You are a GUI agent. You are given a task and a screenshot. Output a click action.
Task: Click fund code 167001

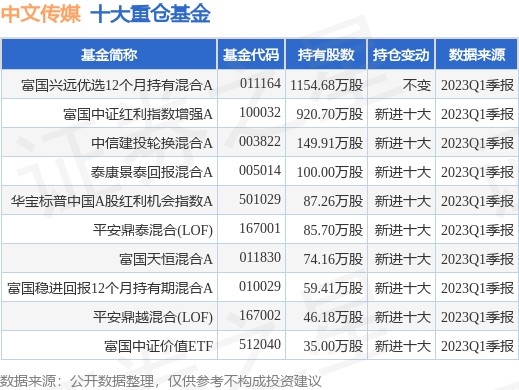click(260, 228)
